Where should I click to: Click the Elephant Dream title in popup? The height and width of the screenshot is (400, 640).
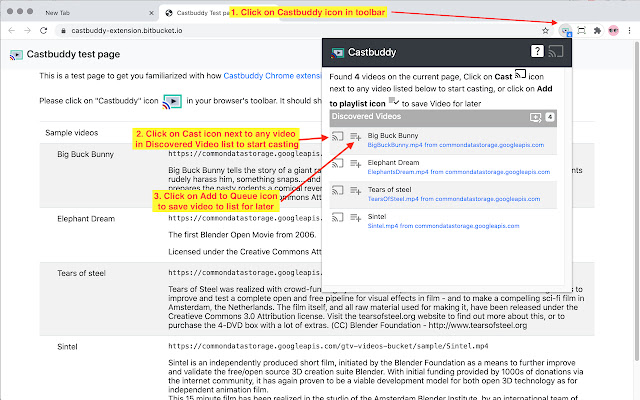click(x=393, y=162)
